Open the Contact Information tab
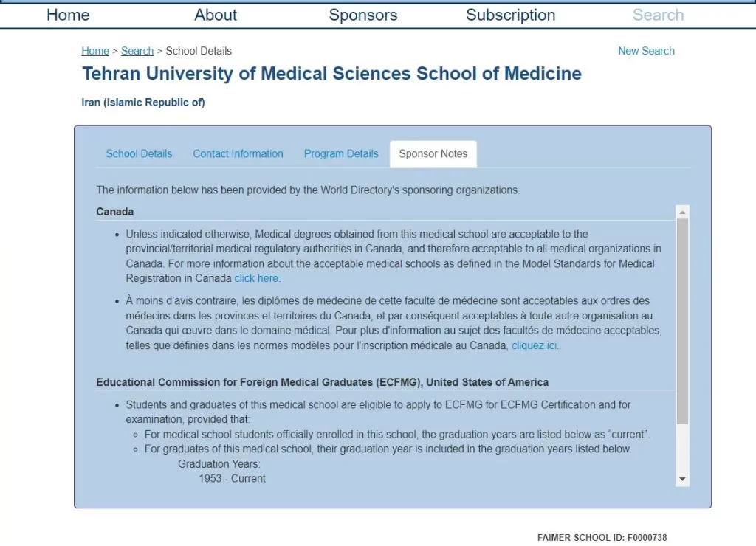This screenshot has width=756, height=546. point(238,153)
